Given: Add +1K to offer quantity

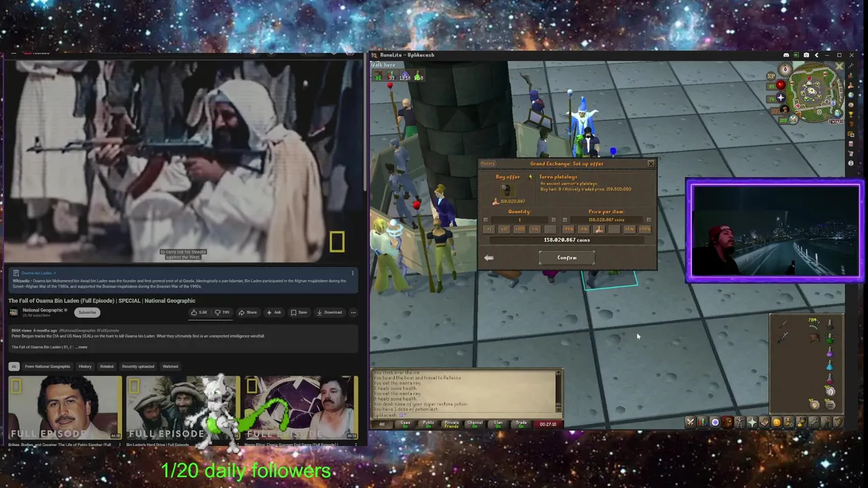Looking at the screenshot, I should (535, 229).
